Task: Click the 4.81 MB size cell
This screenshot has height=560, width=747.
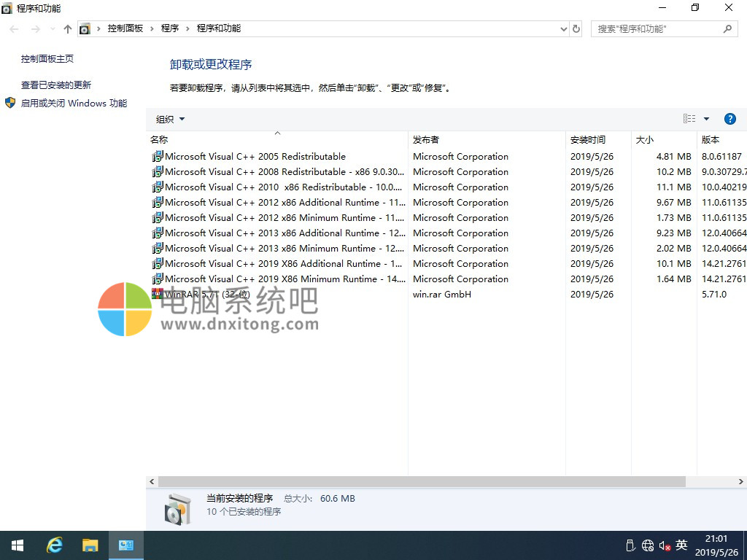Action: point(673,157)
